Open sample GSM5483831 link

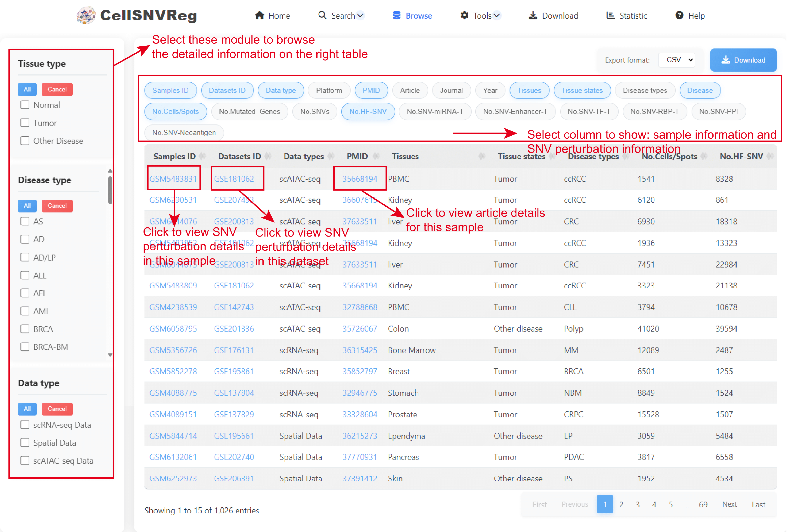click(173, 178)
